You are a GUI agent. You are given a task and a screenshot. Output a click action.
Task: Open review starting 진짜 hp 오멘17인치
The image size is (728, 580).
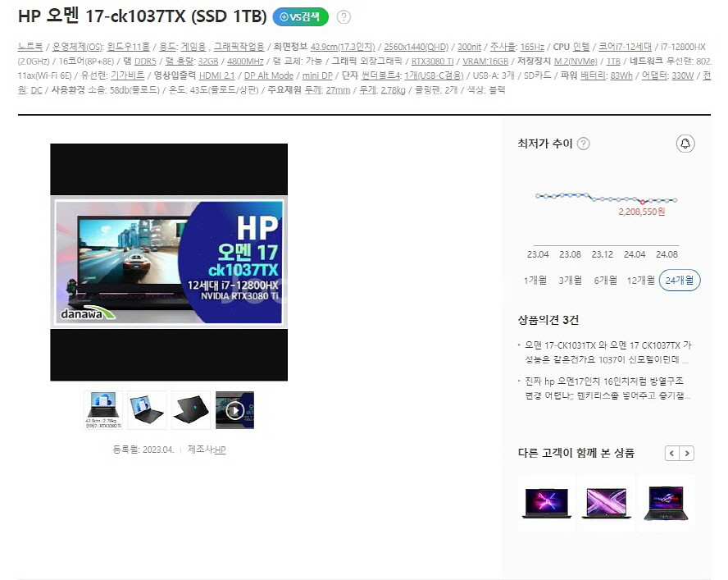(607, 388)
